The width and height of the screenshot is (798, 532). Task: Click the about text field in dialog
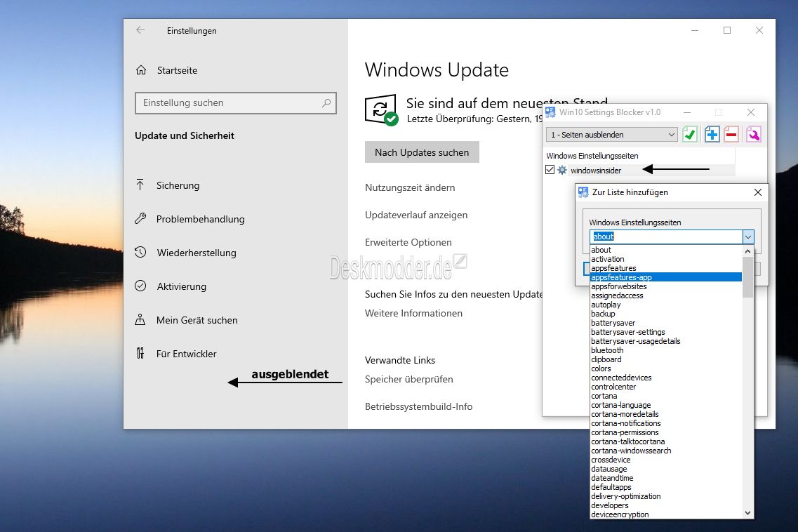coord(666,237)
